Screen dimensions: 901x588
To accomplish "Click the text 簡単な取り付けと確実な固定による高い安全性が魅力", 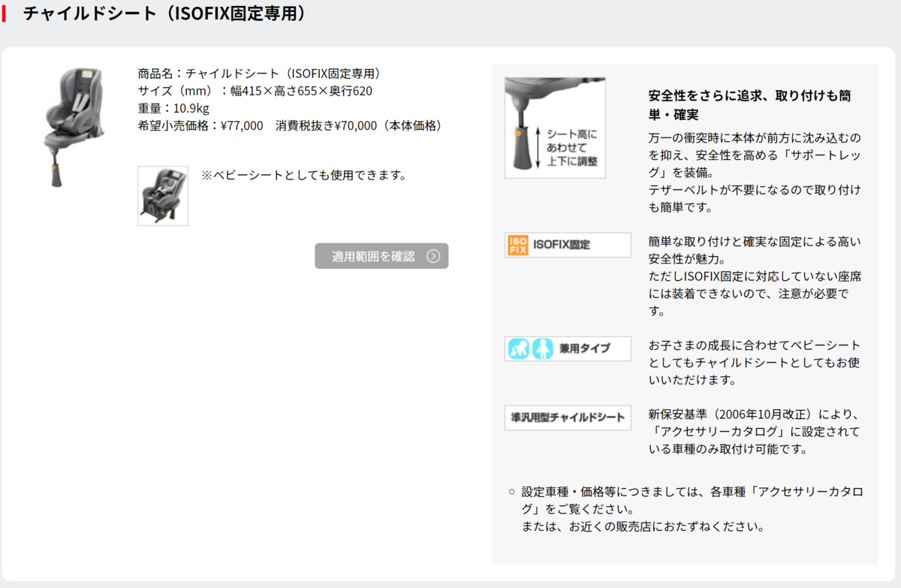I will click(755, 250).
